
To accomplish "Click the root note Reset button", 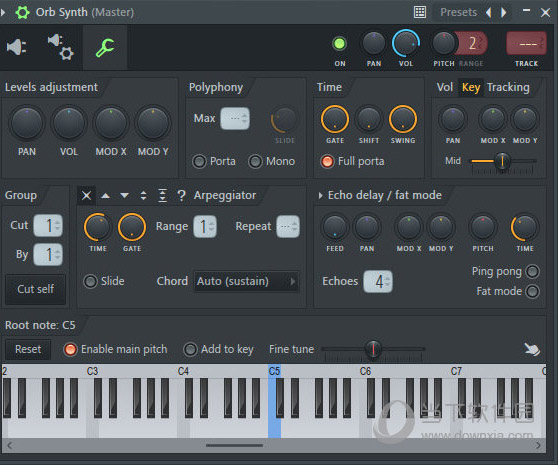I will [x=28, y=349].
